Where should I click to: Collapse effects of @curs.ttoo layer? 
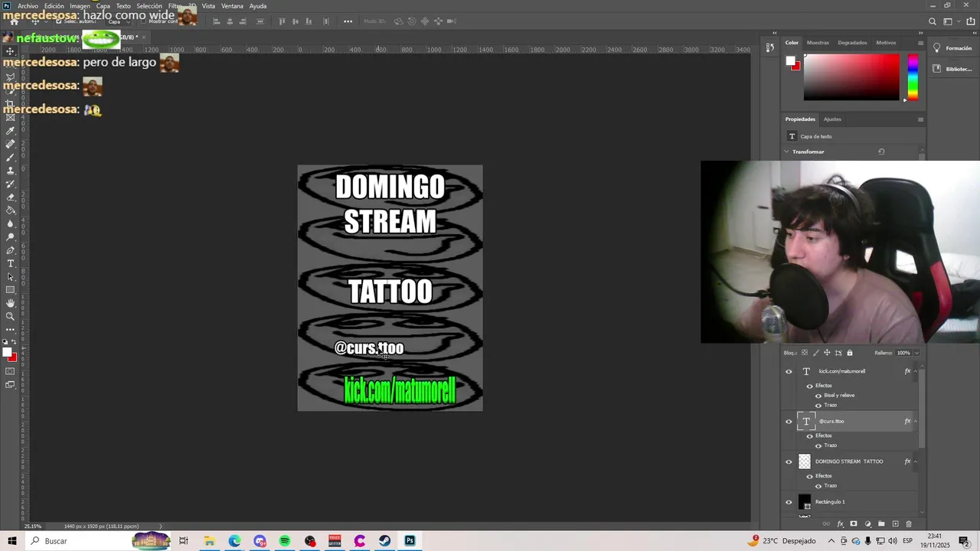coord(916,421)
